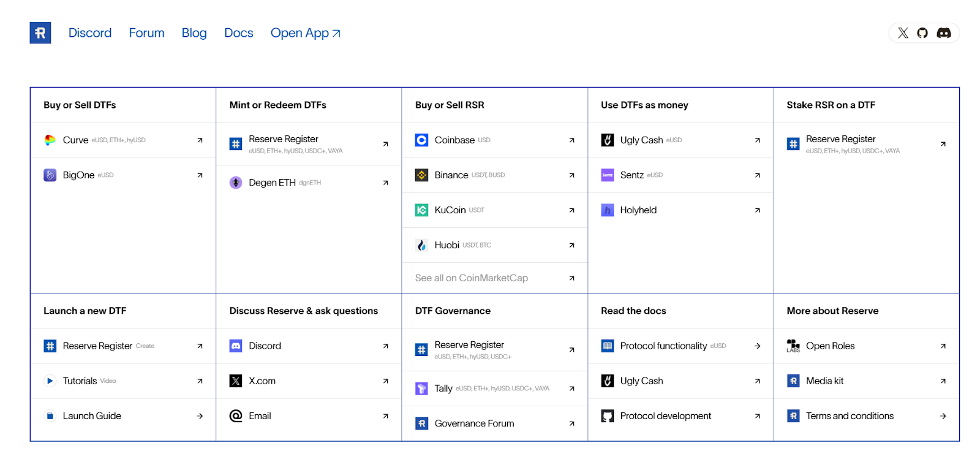The image size is (980, 459).
Task: Go to the Blog navigation link
Action: pyautogui.click(x=194, y=33)
